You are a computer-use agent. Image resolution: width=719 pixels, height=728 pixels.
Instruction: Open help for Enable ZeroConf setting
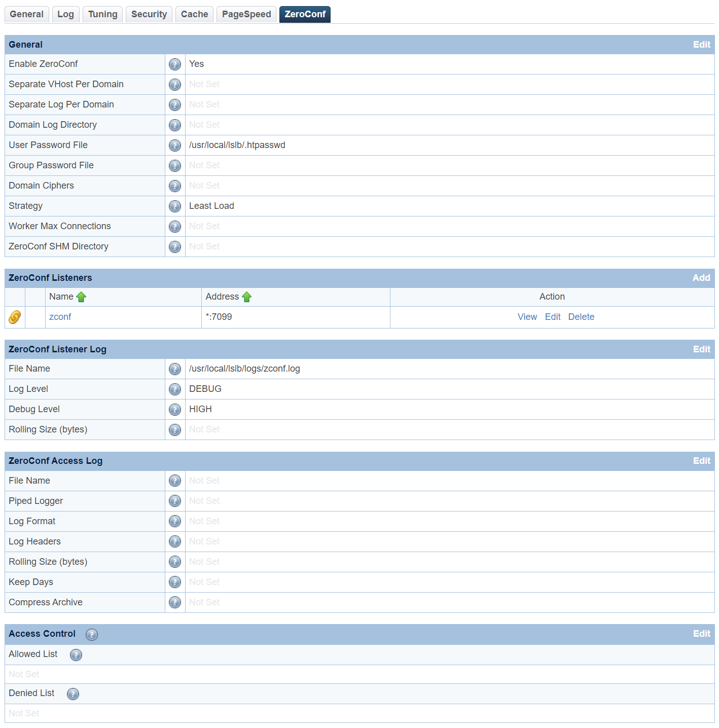click(x=175, y=64)
